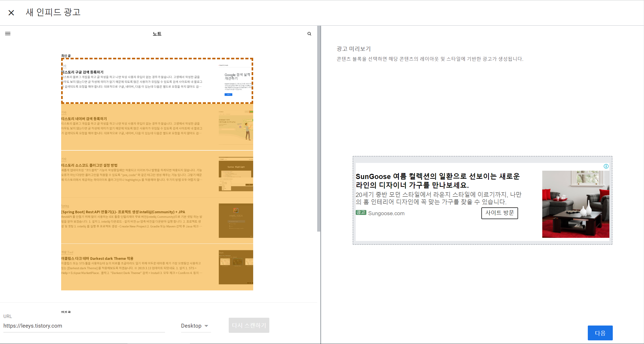Click the 개발 Tool category label

tap(67, 252)
